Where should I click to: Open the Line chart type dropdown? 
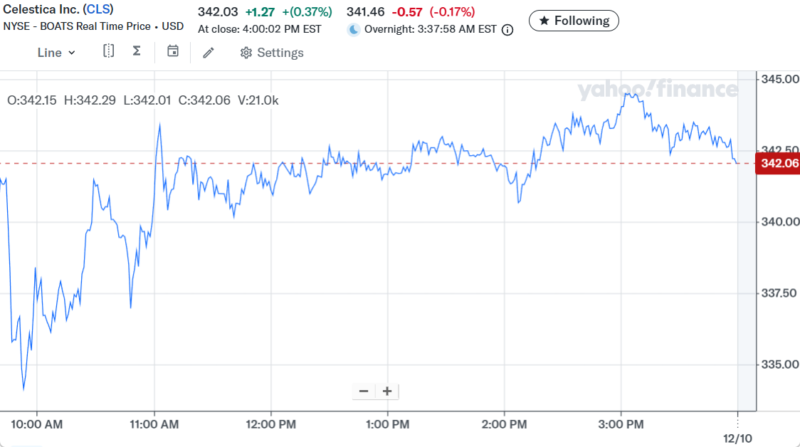pyautogui.click(x=56, y=52)
